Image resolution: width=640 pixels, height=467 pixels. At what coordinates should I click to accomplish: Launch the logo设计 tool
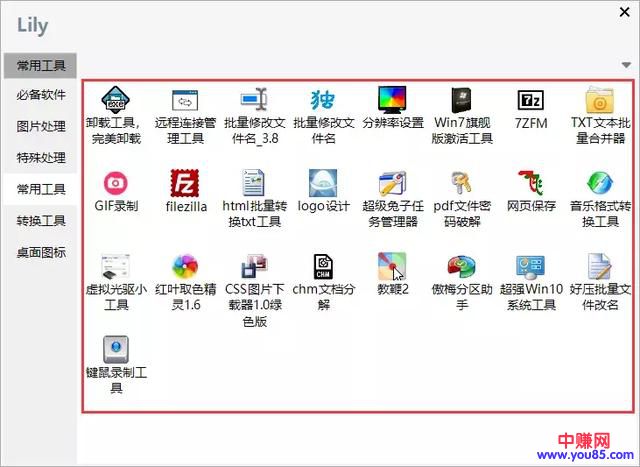point(323,183)
